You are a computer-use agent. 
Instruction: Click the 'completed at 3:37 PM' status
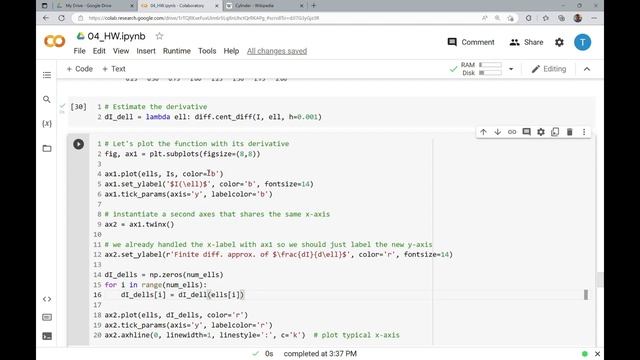pos(320,354)
